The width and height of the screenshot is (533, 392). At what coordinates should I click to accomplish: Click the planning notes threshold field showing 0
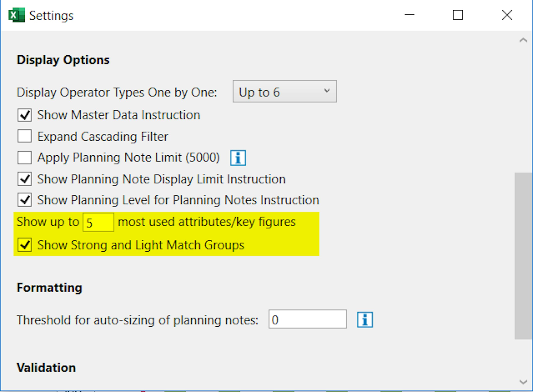point(307,319)
